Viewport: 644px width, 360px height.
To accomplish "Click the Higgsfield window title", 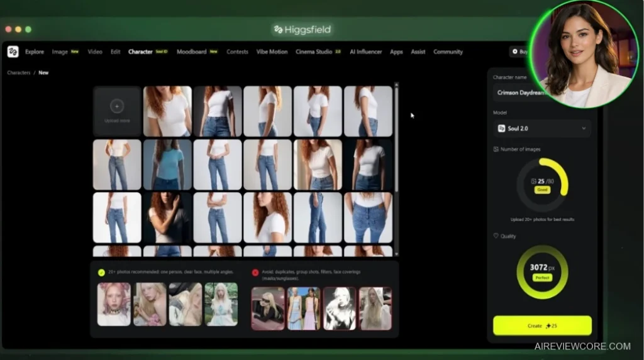I will (x=303, y=30).
